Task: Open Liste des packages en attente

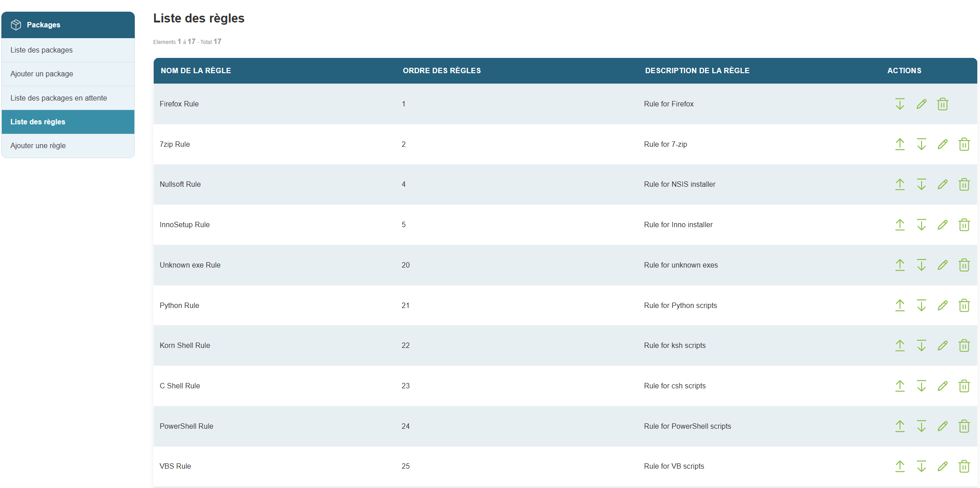Action: [59, 98]
